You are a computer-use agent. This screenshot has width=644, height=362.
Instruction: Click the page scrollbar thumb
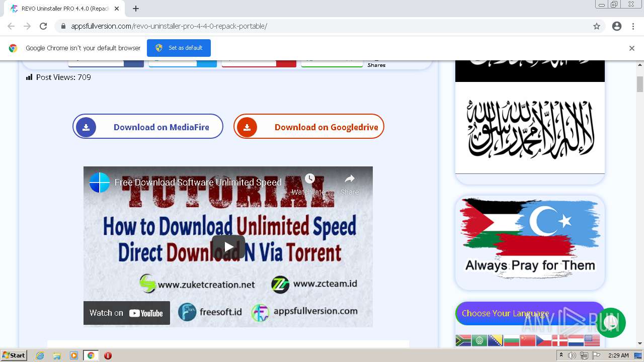pos(640,84)
